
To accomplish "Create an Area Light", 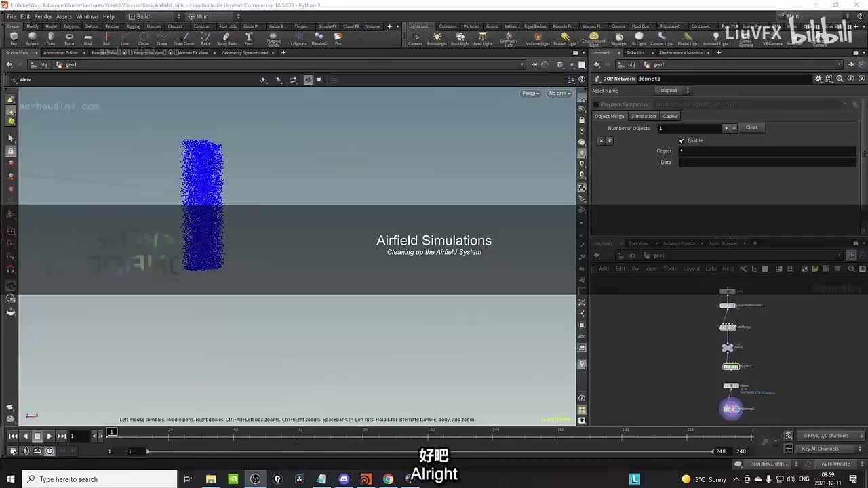I will point(483,39).
